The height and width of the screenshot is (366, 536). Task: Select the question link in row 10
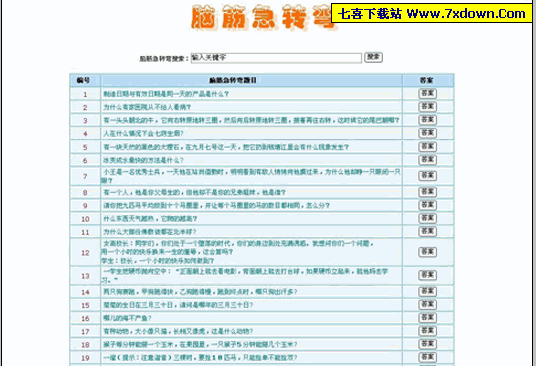point(150,219)
